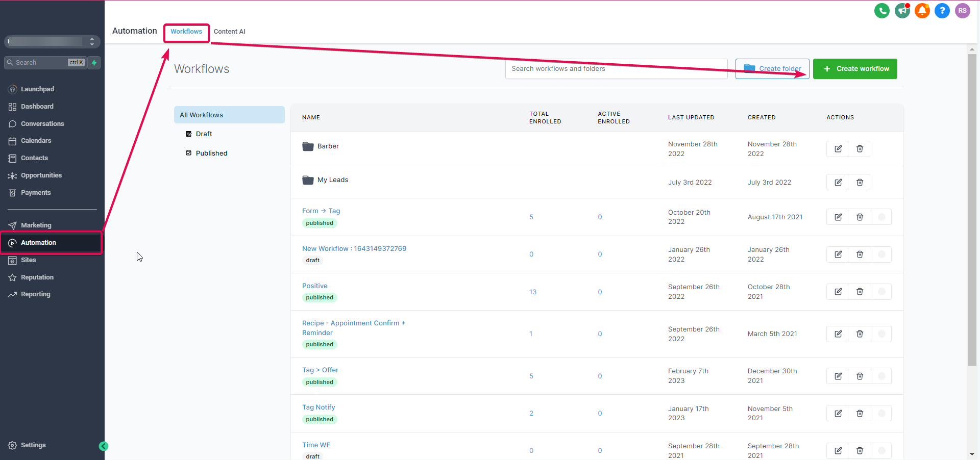Delete the Barber folder using trash icon
Image resolution: width=980 pixels, height=460 pixels.
(x=860, y=149)
